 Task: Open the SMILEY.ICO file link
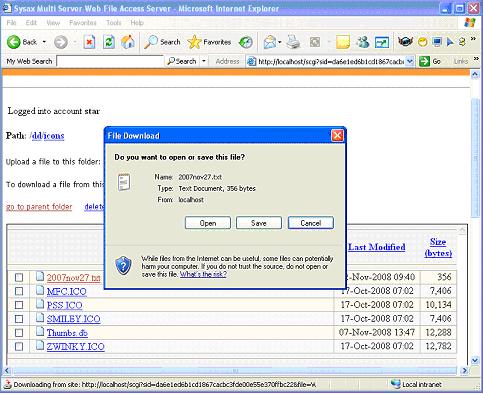[73, 319]
